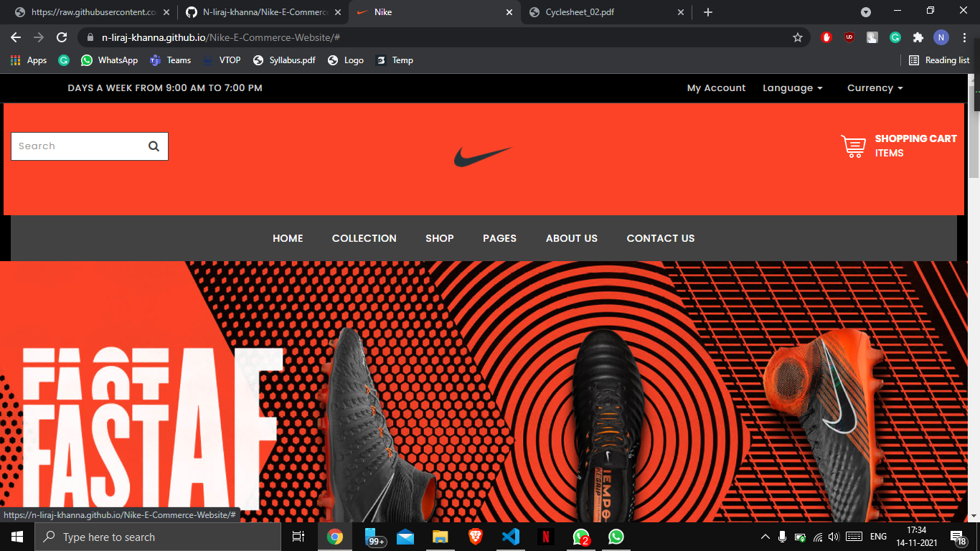Screen dimensions: 980x551
Task: Click the Grammarly extension icon
Action: [x=895, y=37]
